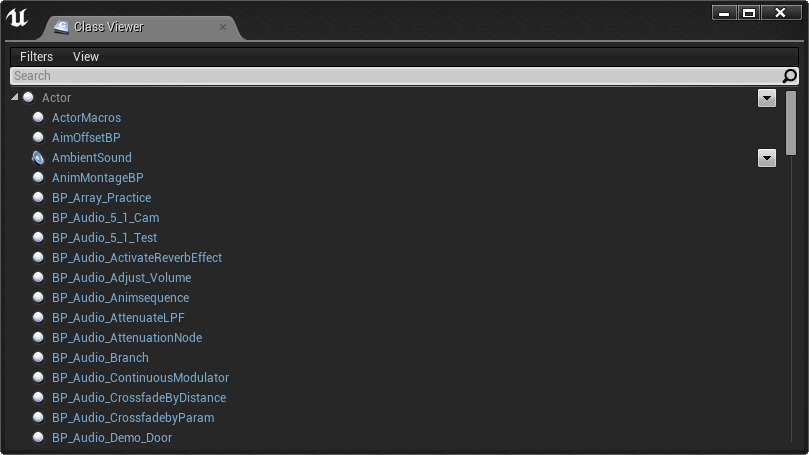Click the sphere icon beside ActorMacros
809x455 pixels.
38,118
